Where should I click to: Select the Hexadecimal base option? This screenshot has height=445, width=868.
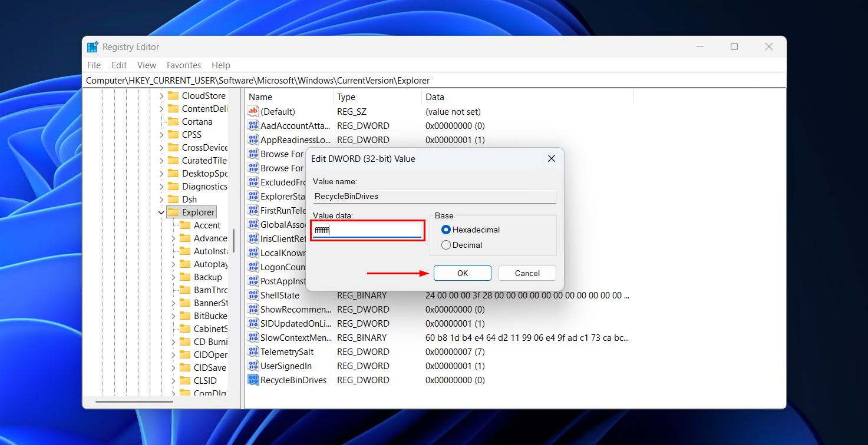pos(446,230)
